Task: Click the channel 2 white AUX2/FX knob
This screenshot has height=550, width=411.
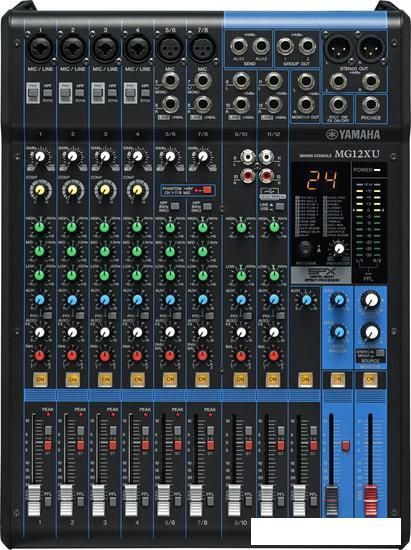Action: tap(72, 332)
